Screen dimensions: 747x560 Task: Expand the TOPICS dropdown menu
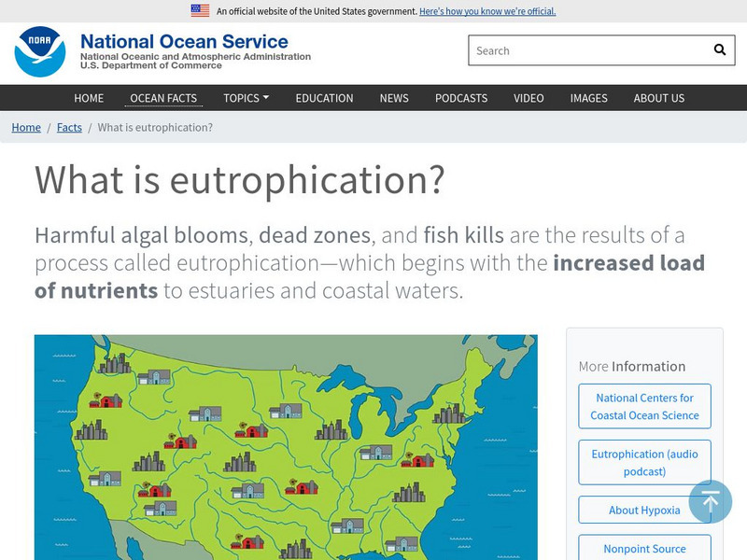pyautogui.click(x=245, y=97)
